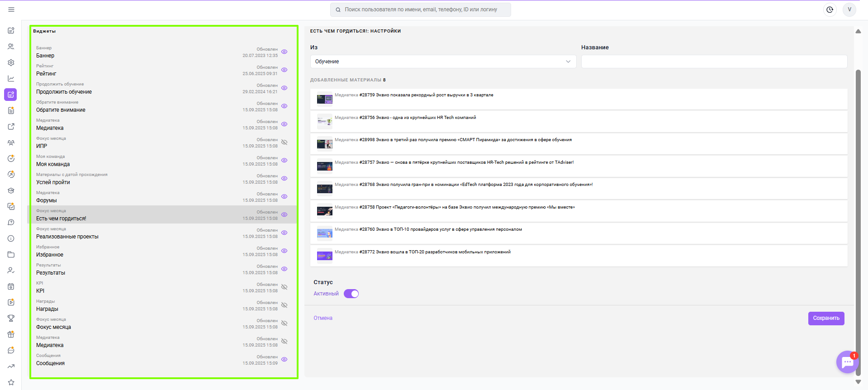Click the clock history icon in header
Image resolution: width=868 pixels, height=390 pixels.
click(830, 10)
